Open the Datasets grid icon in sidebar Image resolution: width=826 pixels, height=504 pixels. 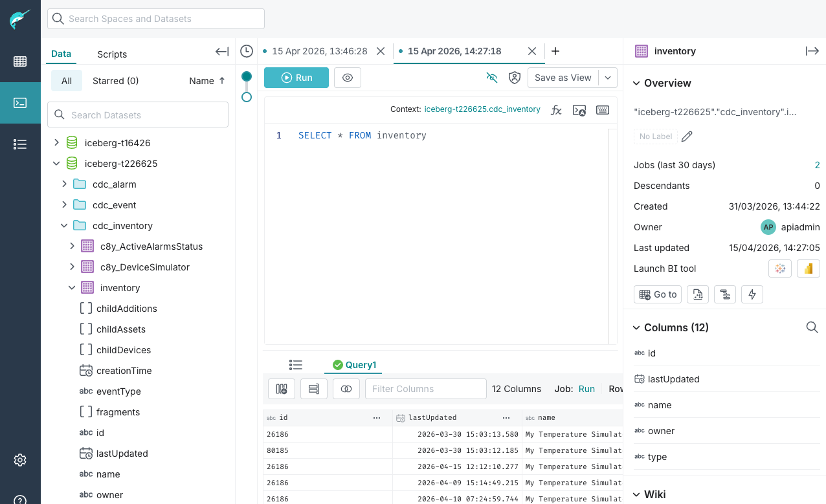coord(20,61)
